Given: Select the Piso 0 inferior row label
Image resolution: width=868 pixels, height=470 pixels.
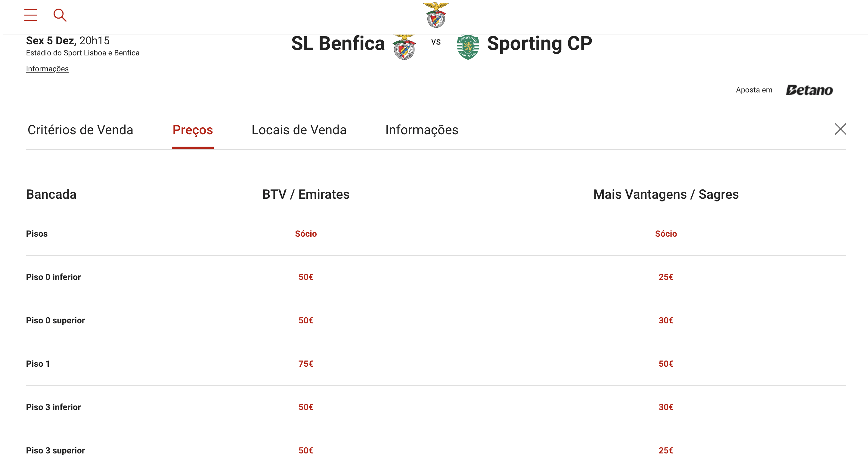Looking at the screenshot, I should pyautogui.click(x=53, y=277).
